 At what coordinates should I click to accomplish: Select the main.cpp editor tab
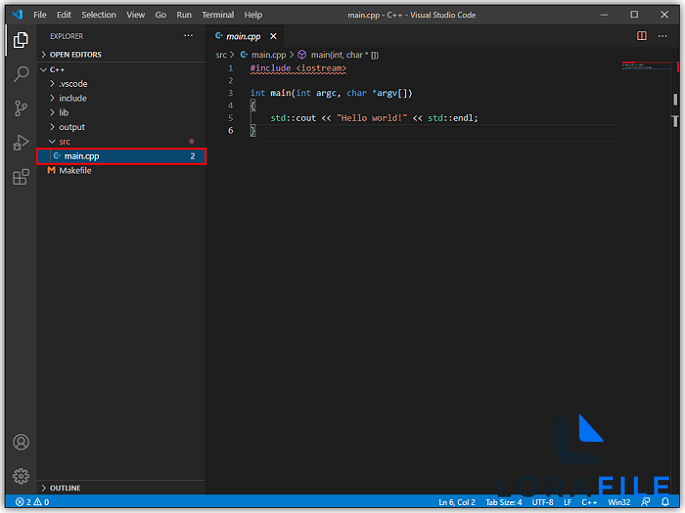pyautogui.click(x=243, y=36)
